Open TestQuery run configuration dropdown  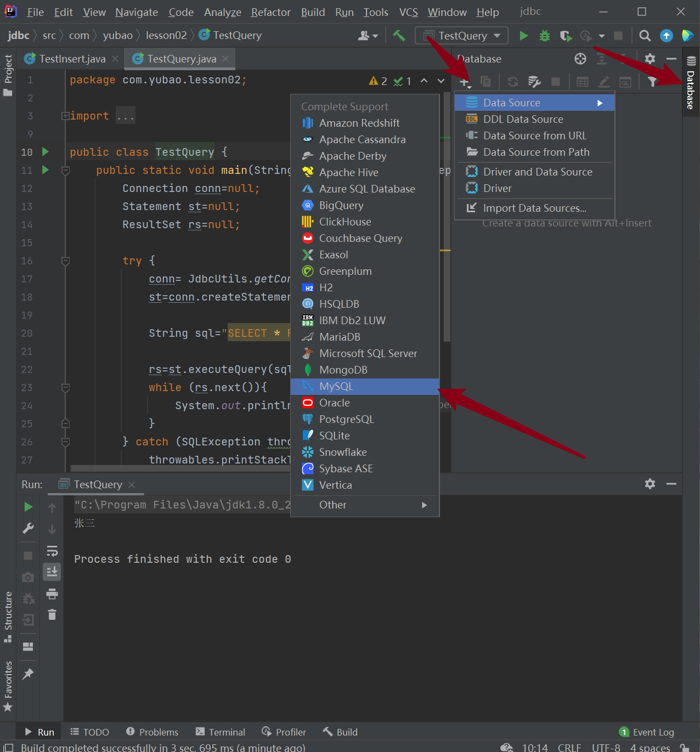(462, 36)
